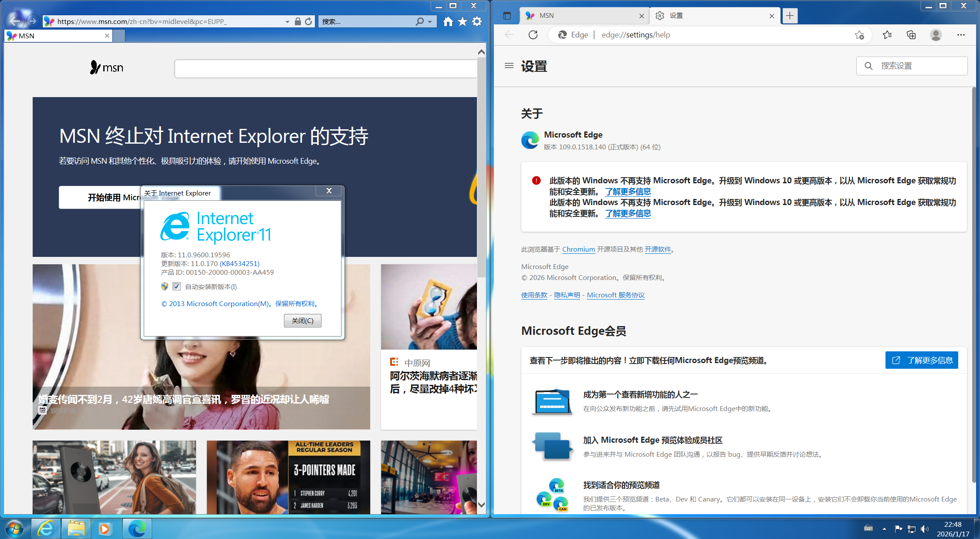Toggle the settings hamburger menu
Image resolution: width=980 pixels, height=539 pixels.
pyautogui.click(x=509, y=66)
